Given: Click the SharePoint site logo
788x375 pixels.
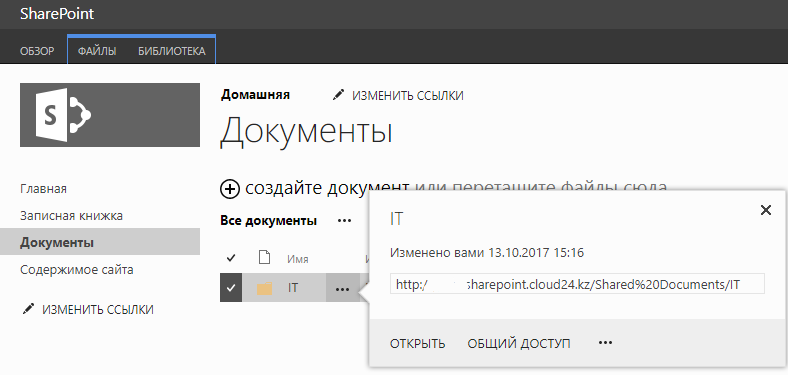Looking at the screenshot, I should (x=110, y=115).
